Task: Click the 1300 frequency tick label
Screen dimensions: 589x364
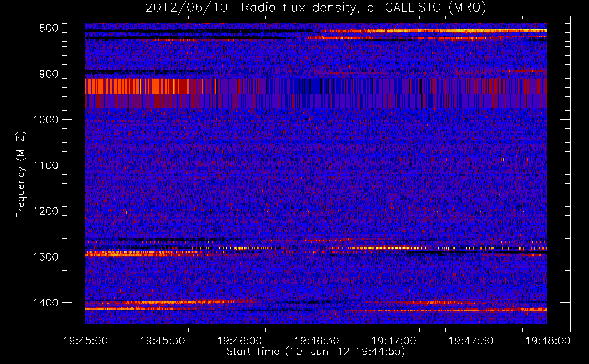Action: [46, 257]
